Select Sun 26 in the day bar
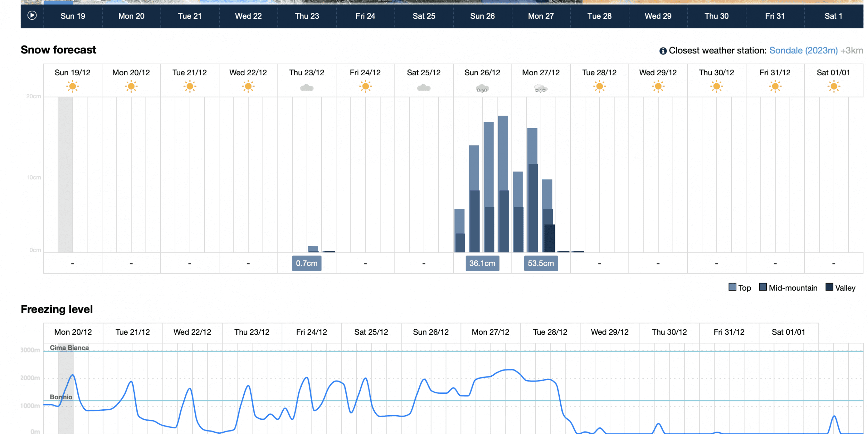This screenshot has width=868, height=434. click(482, 16)
